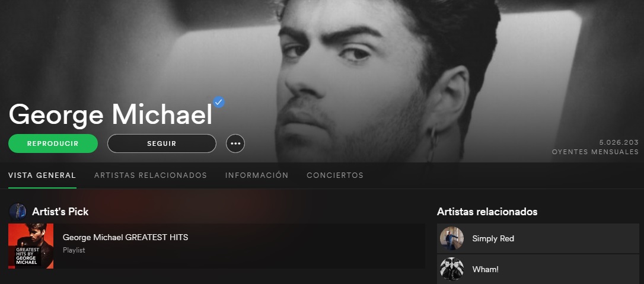The image size is (644, 284).
Task: Select the Vista General tab
Action: pyautogui.click(x=42, y=175)
